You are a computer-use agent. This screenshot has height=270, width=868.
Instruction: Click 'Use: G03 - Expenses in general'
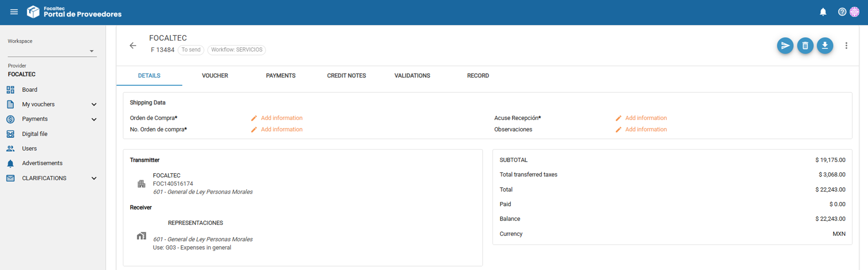192,247
